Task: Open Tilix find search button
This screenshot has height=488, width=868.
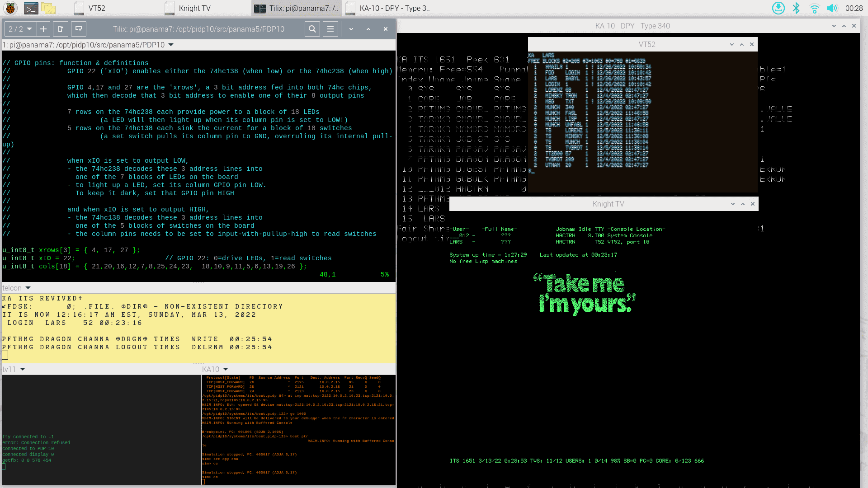Action: pos(312,29)
